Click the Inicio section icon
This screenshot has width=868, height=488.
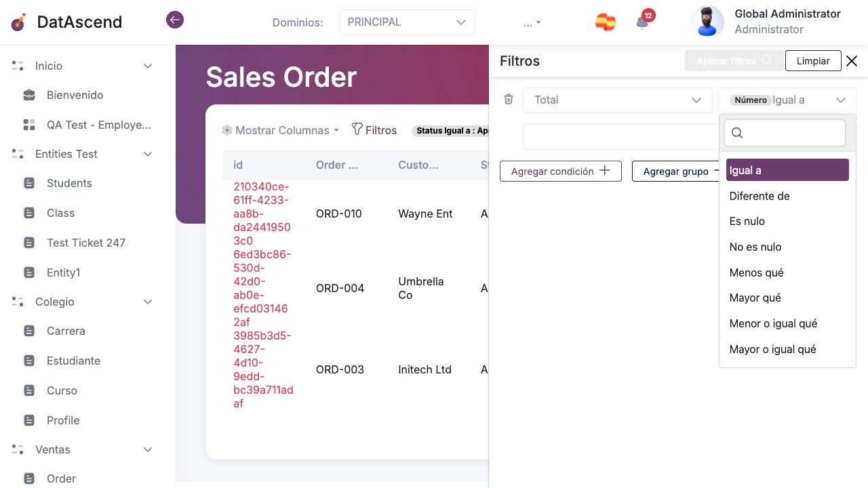(x=18, y=66)
